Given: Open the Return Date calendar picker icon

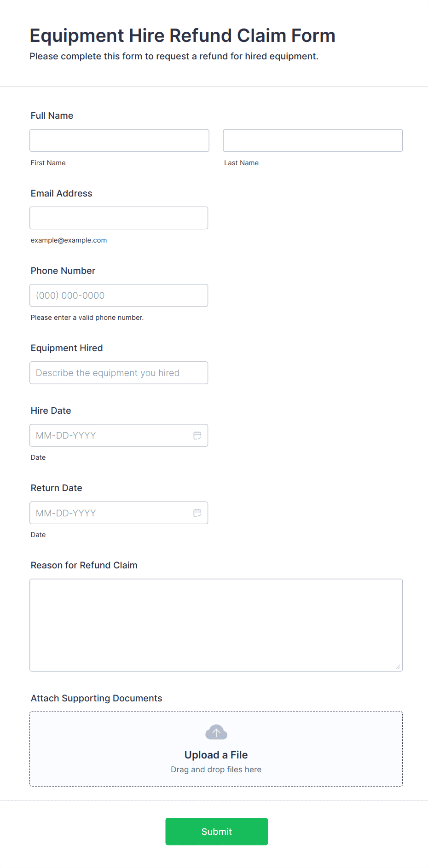Looking at the screenshot, I should coord(197,513).
